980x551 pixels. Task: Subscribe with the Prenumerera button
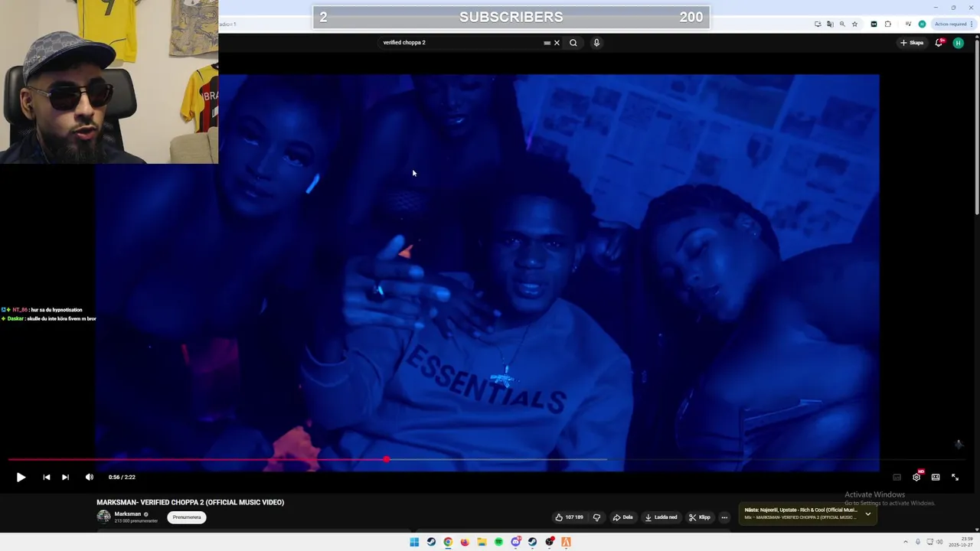coord(187,517)
